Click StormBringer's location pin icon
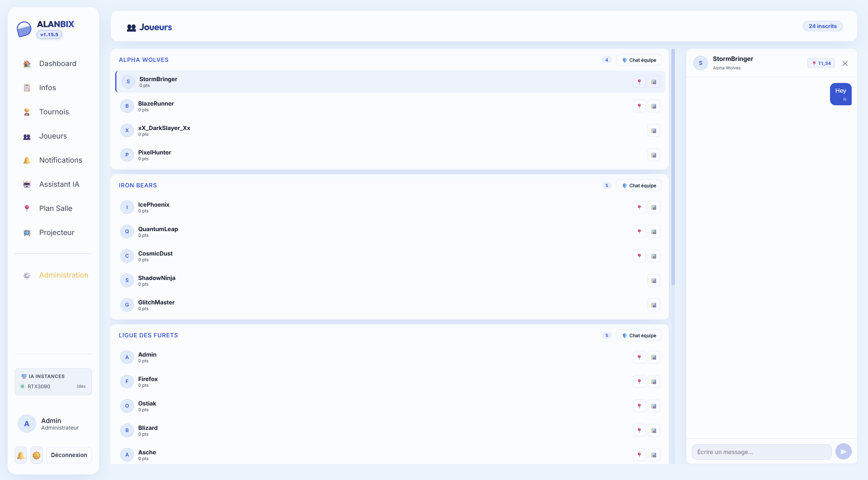This screenshot has height=480, width=868. tap(639, 81)
